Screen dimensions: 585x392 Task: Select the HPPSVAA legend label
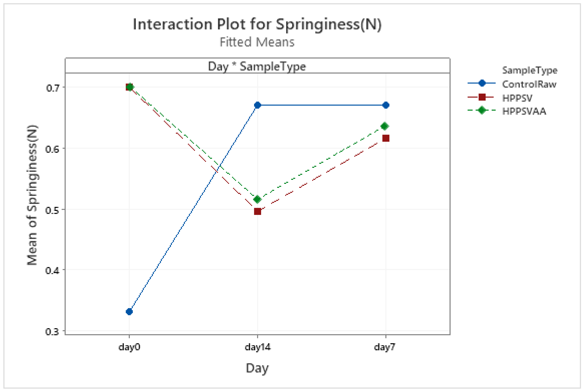[524, 111]
